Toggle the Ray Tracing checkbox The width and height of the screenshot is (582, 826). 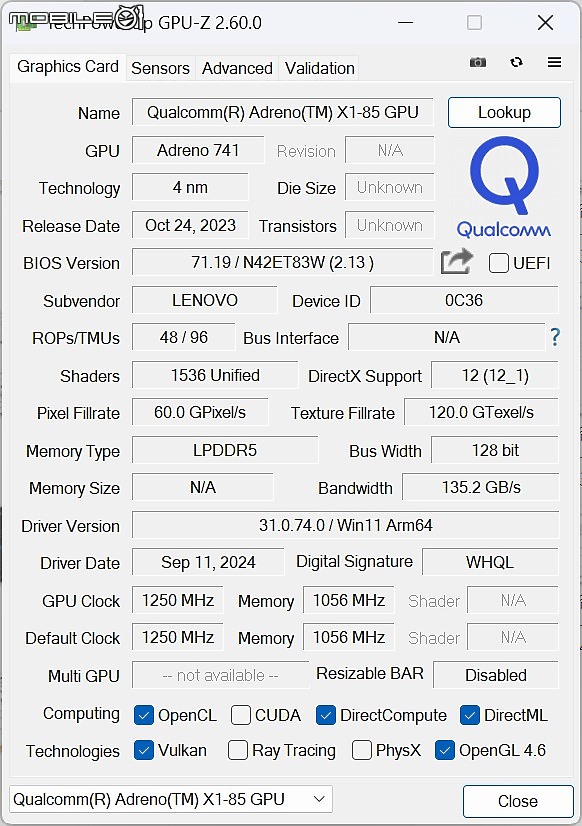pyautogui.click(x=238, y=750)
